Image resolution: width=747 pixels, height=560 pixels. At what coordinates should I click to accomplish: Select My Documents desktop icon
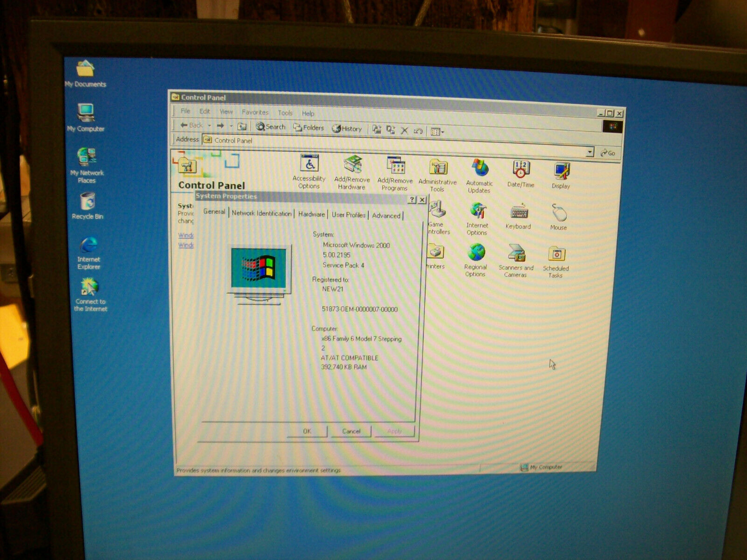(x=85, y=74)
